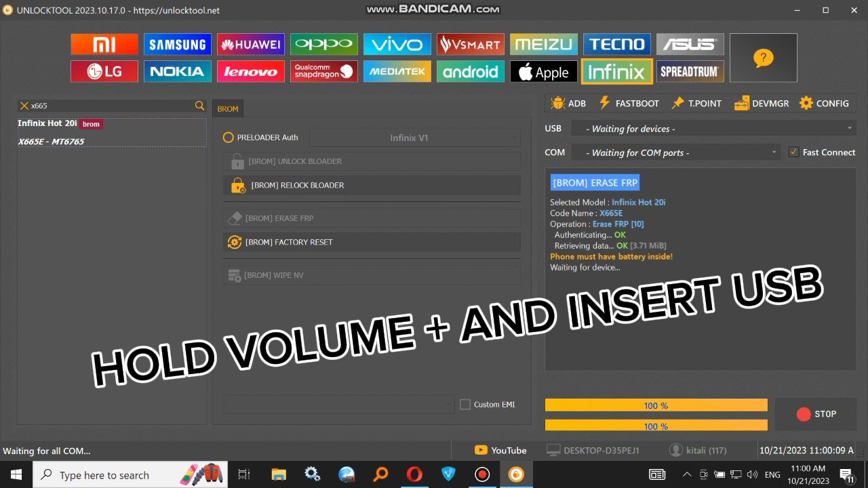Select the OPPO brand logo
The image size is (868, 488).
point(324,44)
